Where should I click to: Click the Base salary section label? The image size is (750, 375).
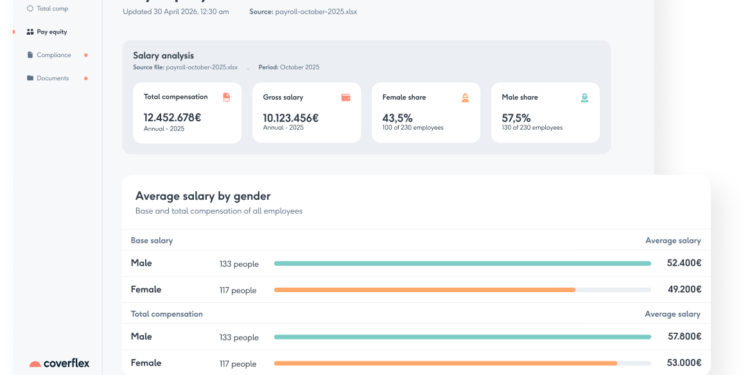pyautogui.click(x=152, y=241)
